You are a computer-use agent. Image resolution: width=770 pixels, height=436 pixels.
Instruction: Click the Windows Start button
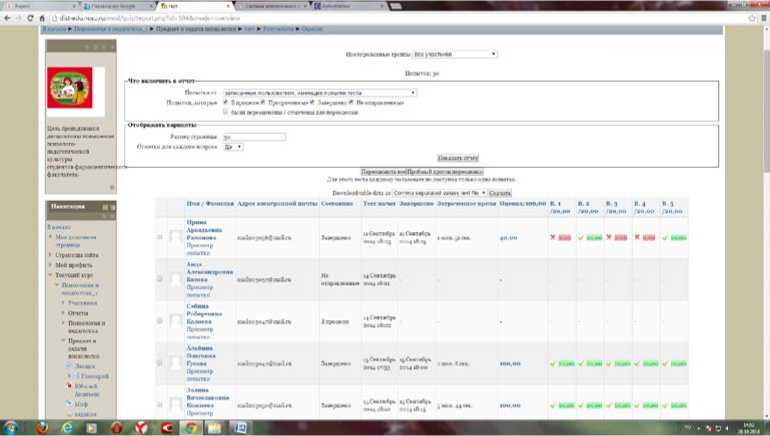(12, 427)
